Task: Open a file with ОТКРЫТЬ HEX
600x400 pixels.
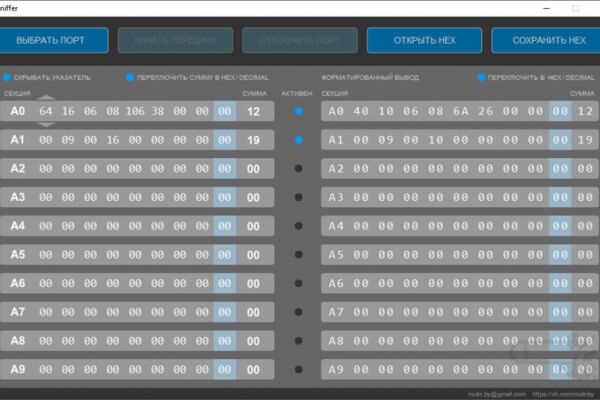Action: pyautogui.click(x=424, y=40)
